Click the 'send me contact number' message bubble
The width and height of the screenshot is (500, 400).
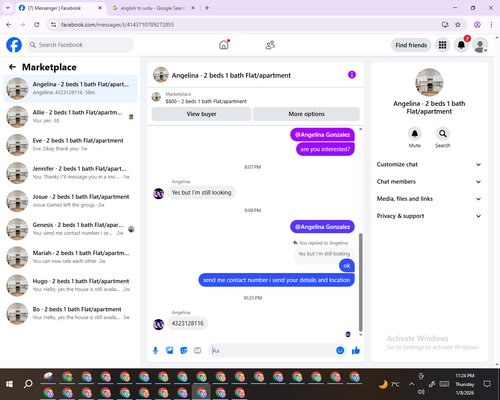coord(276,280)
